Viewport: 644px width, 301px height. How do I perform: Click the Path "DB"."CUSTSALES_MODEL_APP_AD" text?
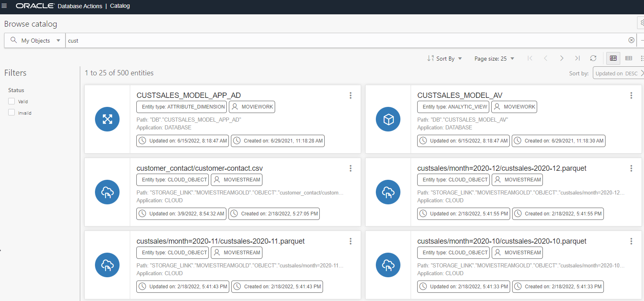[x=189, y=120]
